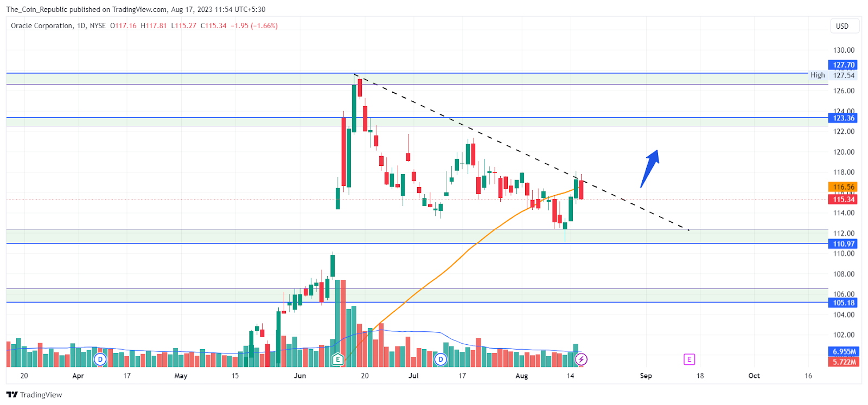Viewport: 868px width, 405px height.
Task: Click the green earnings 'E' marker in June
Action: click(337, 359)
